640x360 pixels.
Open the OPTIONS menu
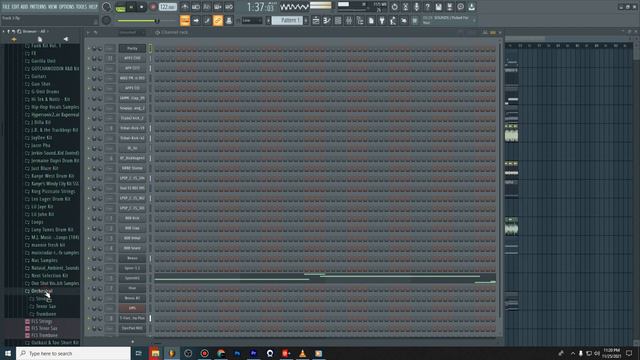(67, 7)
